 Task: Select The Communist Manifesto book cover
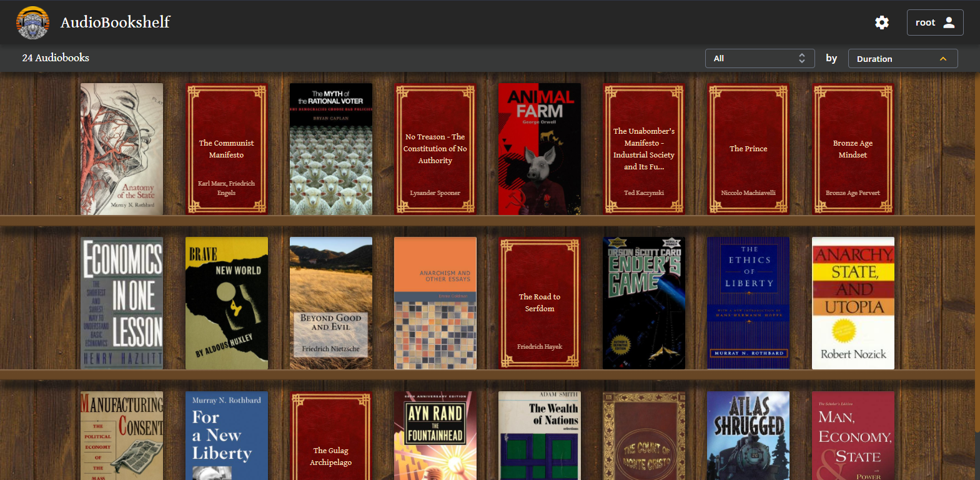pyautogui.click(x=227, y=149)
